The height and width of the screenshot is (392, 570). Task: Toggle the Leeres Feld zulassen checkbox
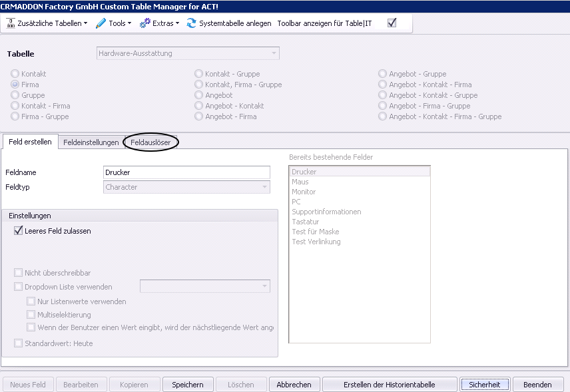tap(18, 231)
